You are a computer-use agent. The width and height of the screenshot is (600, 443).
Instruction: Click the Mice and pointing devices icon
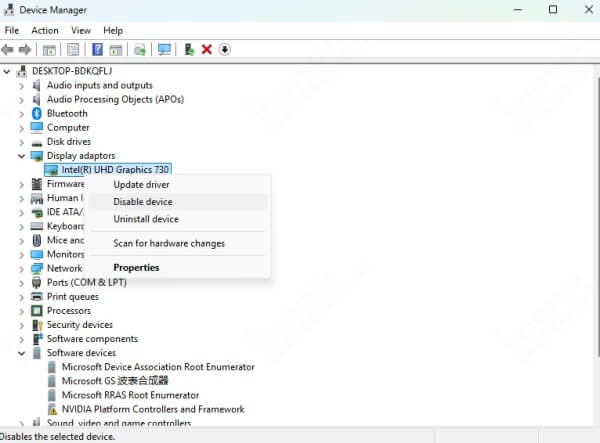[x=37, y=240]
